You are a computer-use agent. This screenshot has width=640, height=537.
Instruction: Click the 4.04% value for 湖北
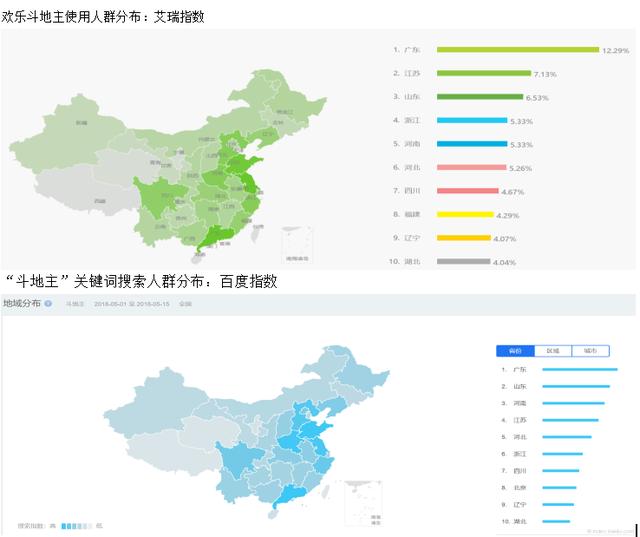504,262
